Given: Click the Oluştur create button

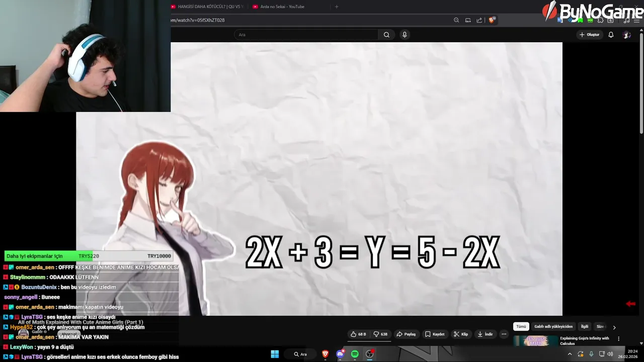Looking at the screenshot, I should (x=590, y=35).
